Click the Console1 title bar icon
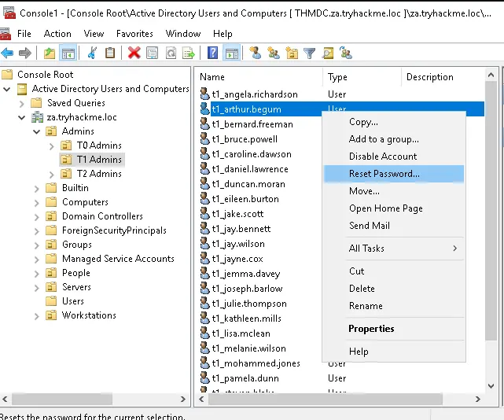The width and height of the screenshot is (504, 420). [x=9, y=13]
